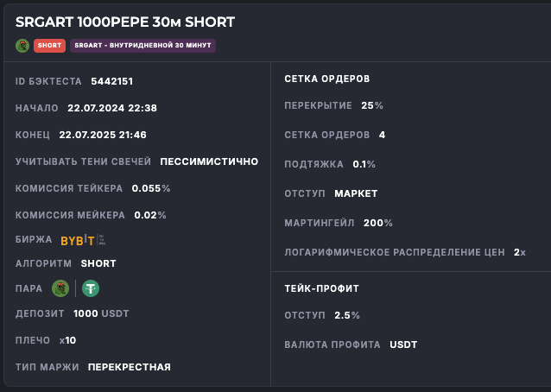
Task: Click the red SHORT badge
Action: [49, 45]
